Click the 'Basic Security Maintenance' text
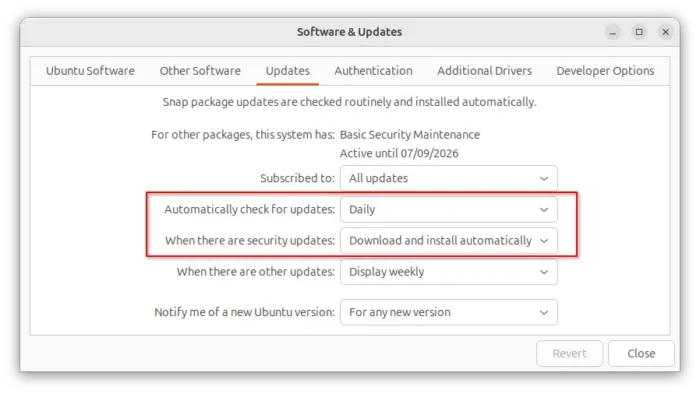This screenshot has height=394, width=700. [410, 135]
